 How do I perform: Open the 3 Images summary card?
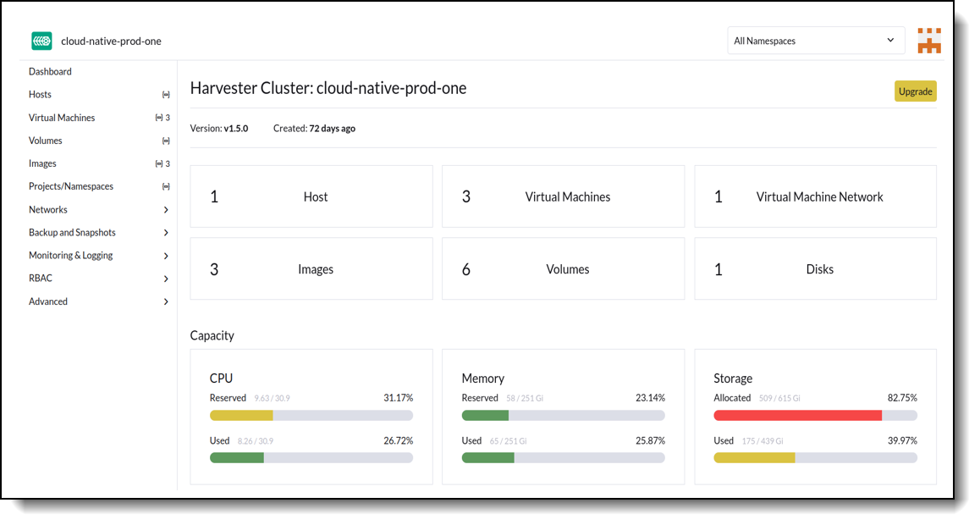coord(311,268)
